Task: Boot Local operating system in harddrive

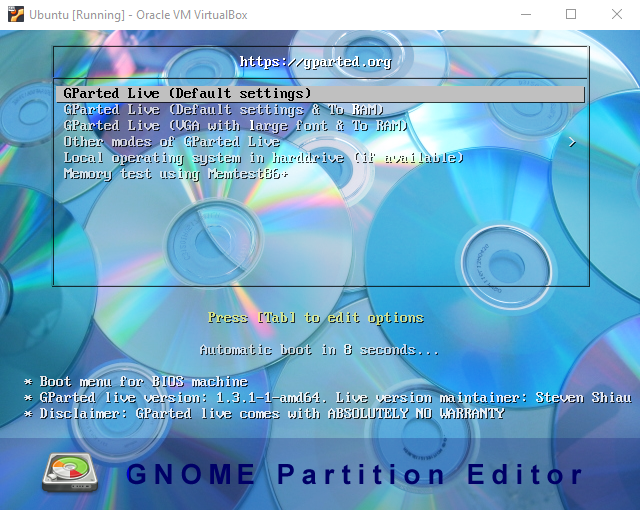Action: tap(264, 158)
